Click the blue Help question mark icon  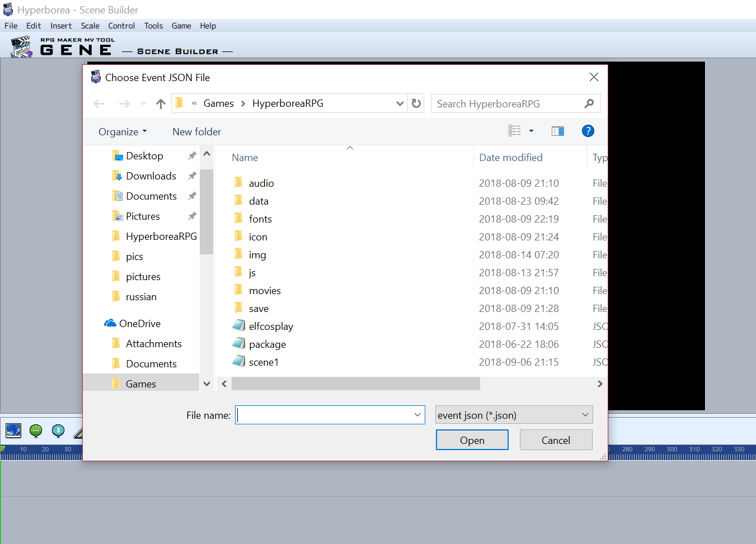click(x=588, y=131)
